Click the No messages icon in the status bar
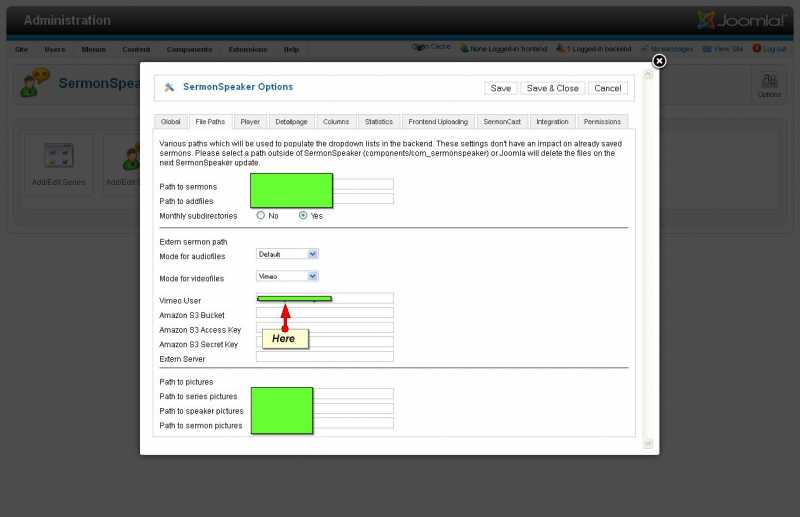 click(644, 49)
